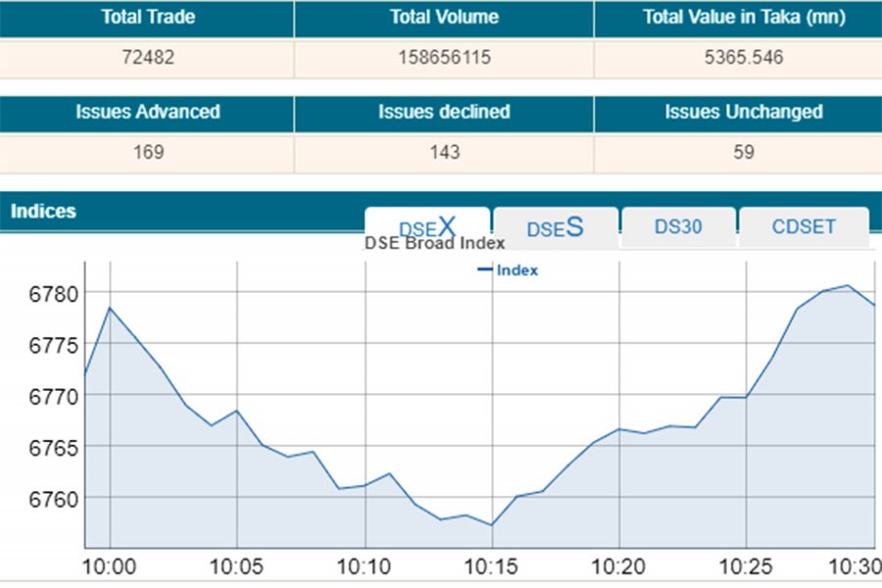The width and height of the screenshot is (882, 588).
Task: Select the DS30 tab
Action: [678, 226]
